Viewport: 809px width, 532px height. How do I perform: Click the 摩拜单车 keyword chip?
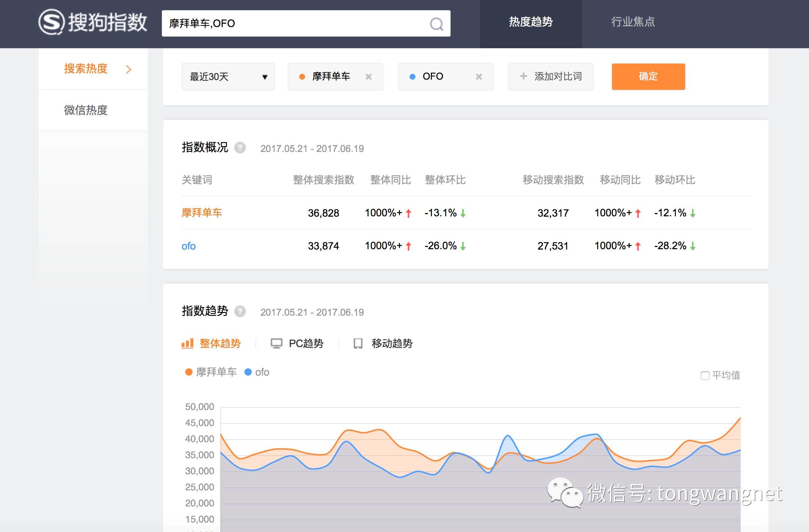(335, 77)
